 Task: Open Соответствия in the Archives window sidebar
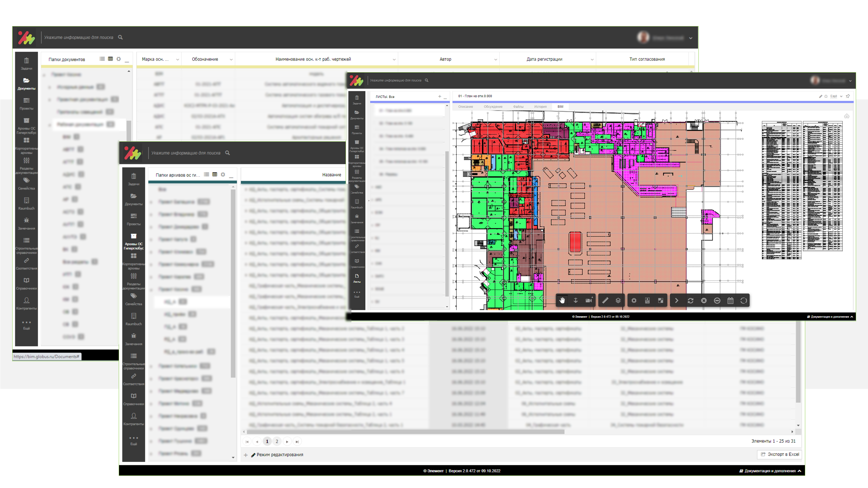point(133,379)
